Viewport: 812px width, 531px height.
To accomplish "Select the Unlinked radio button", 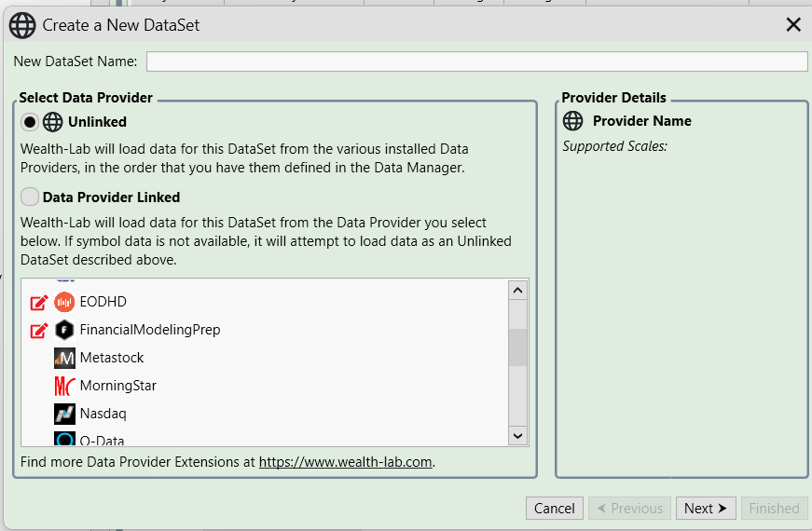I will click(30, 122).
